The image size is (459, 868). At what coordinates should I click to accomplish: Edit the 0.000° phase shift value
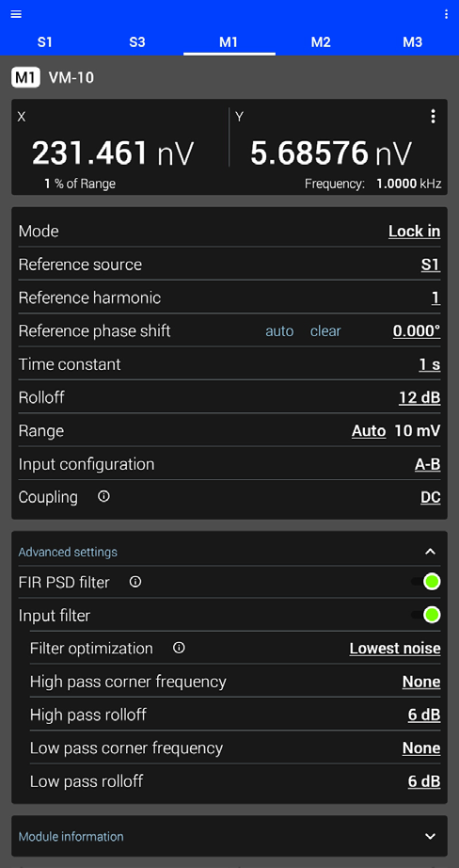point(417,331)
